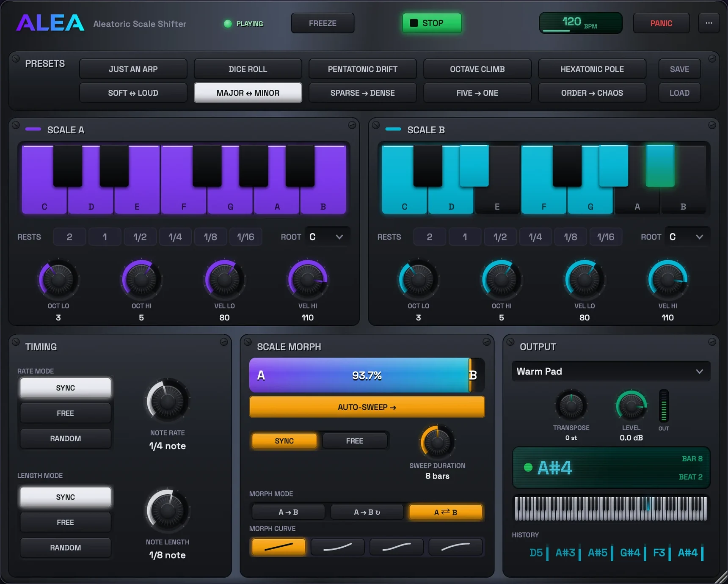
Task: Toggle the D# black key in Scale B
Action: [x=474, y=165]
